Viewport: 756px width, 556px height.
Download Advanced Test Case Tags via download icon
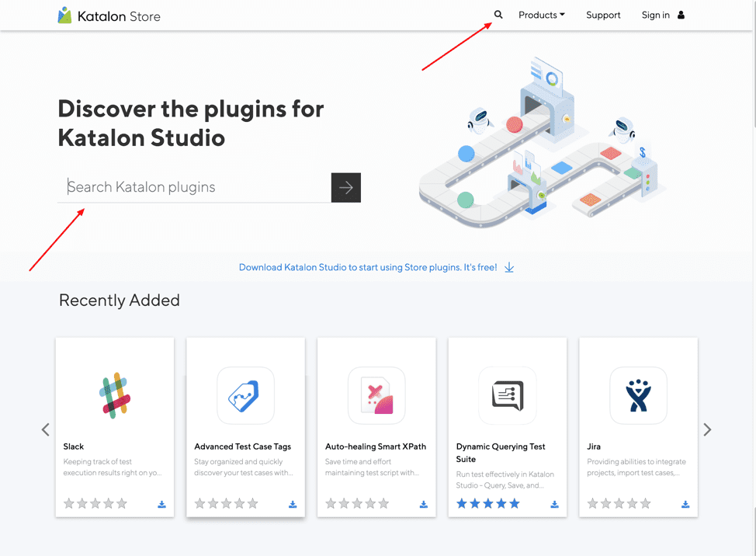coord(293,505)
